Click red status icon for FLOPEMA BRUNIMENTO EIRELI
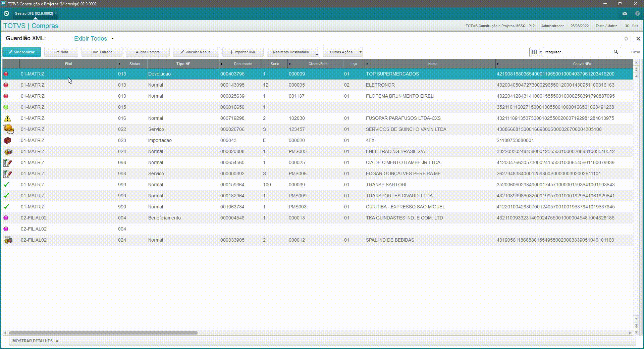Screen dimensions: 644x349 click(6, 96)
